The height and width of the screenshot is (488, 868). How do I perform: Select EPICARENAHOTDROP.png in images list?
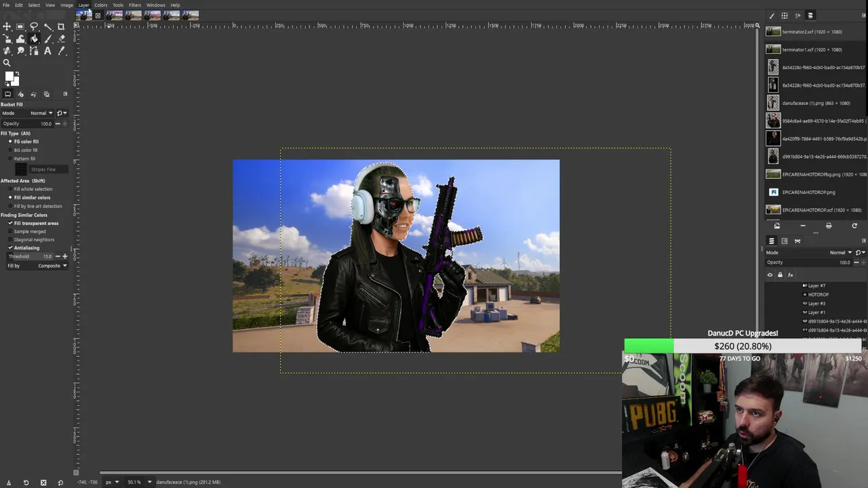(816, 192)
